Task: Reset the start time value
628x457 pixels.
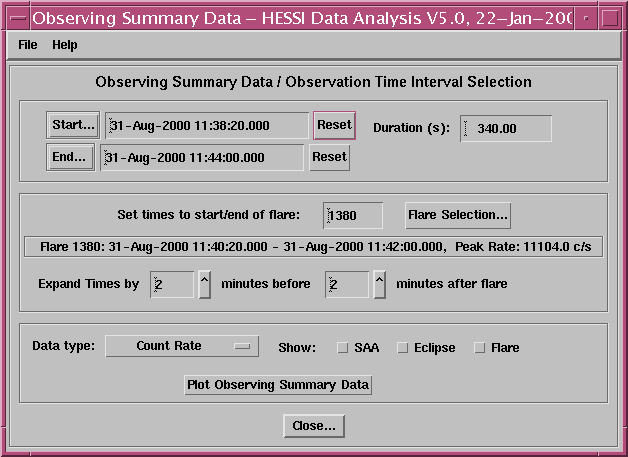Action: pos(335,125)
